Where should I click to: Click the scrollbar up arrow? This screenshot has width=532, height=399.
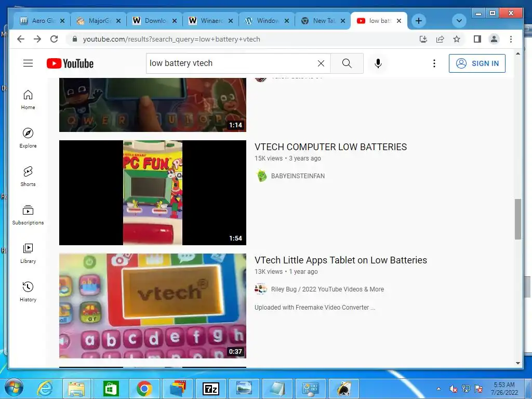tap(518, 54)
